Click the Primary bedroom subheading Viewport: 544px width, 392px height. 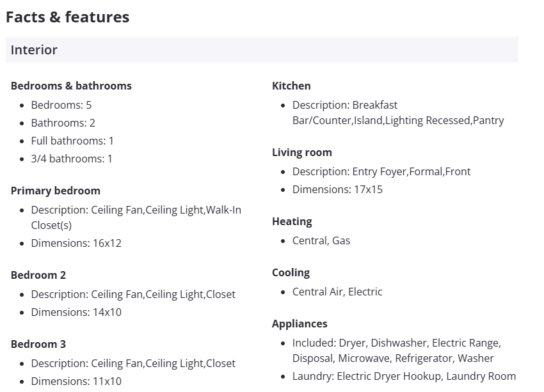[x=56, y=191]
